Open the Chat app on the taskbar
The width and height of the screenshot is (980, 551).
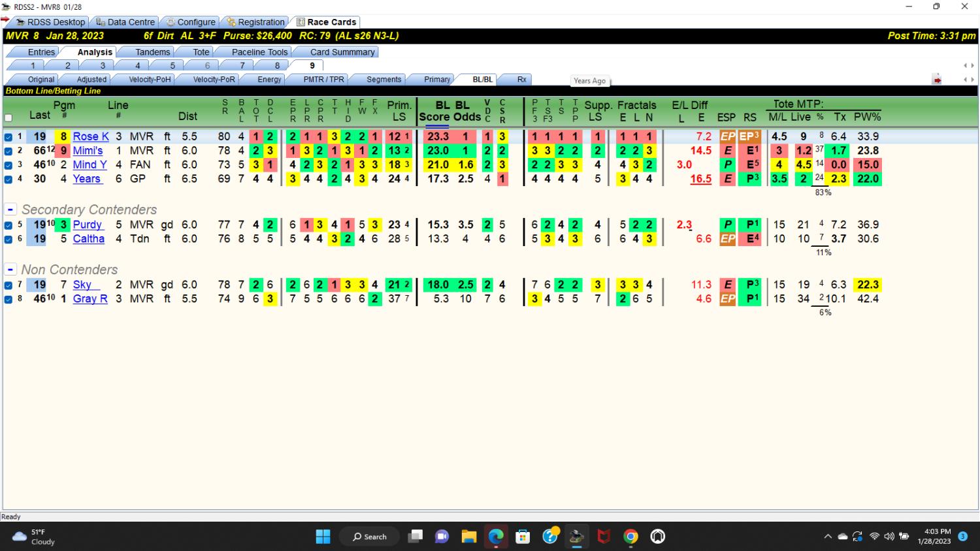442,537
